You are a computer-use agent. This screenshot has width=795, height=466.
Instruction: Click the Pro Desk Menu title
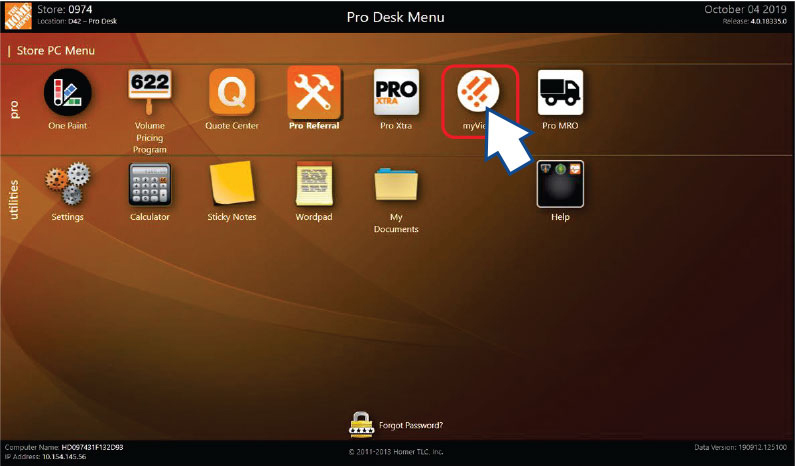[395, 17]
